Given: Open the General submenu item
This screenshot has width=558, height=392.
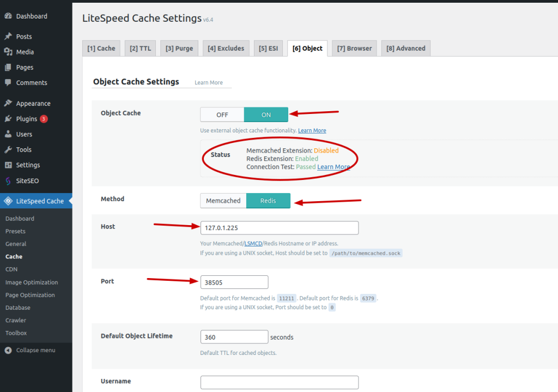Looking at the screenshot, I should tap(16, 244).
